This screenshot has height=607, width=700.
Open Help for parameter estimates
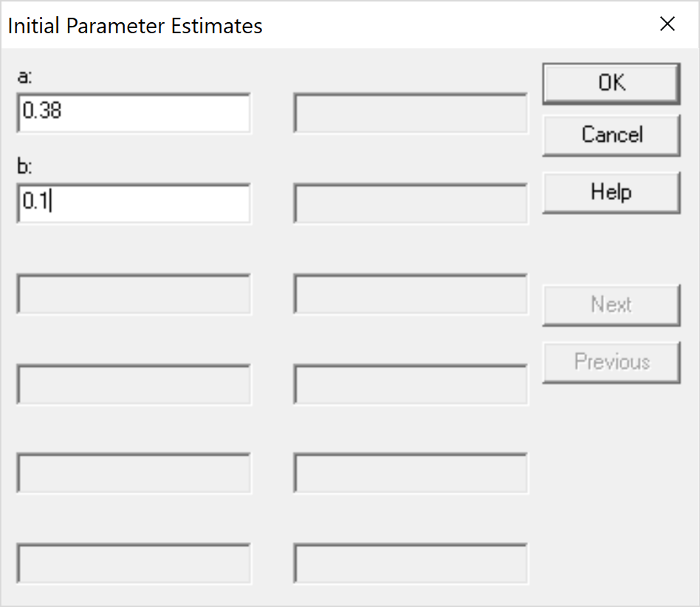point(611,192)
